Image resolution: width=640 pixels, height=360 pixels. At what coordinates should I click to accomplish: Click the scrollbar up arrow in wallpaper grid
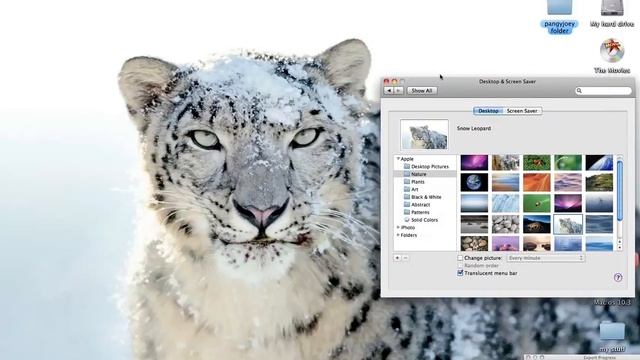tap(620, 242)
